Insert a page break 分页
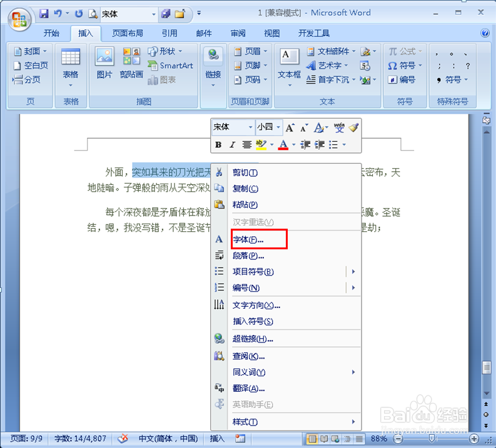This screenshot has height=448, width=496. [x=27, y=79]
